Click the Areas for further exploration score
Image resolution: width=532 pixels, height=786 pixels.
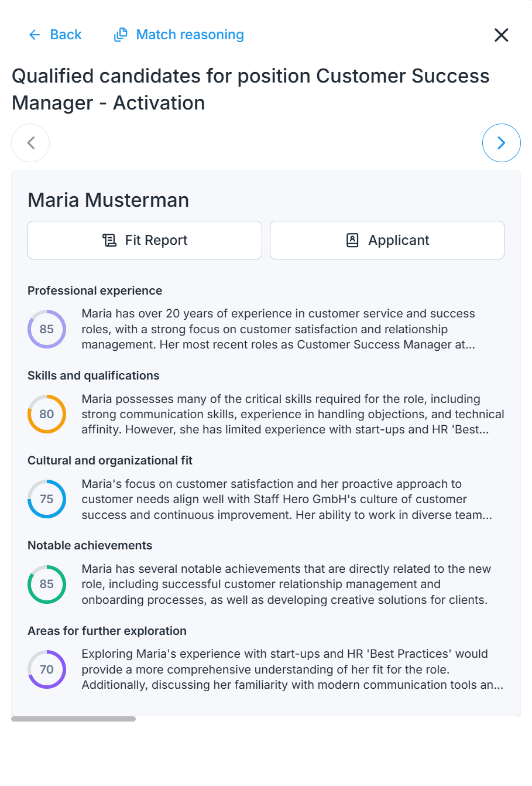coord(47,669)
